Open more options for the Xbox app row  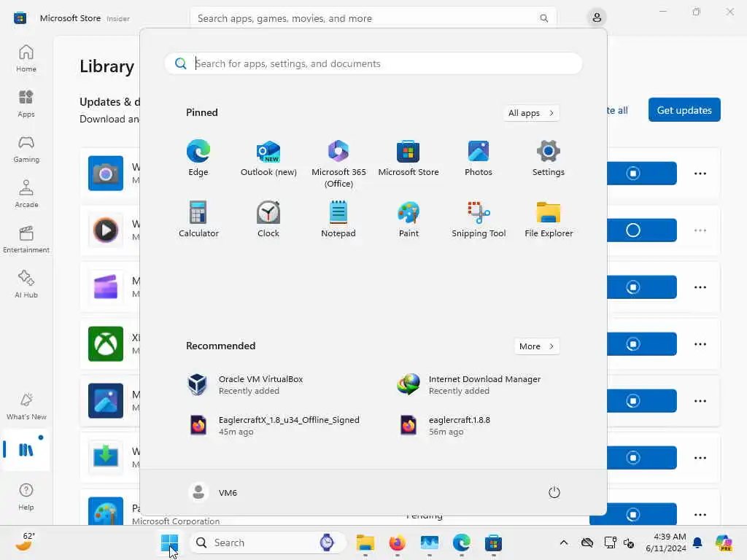700,344
